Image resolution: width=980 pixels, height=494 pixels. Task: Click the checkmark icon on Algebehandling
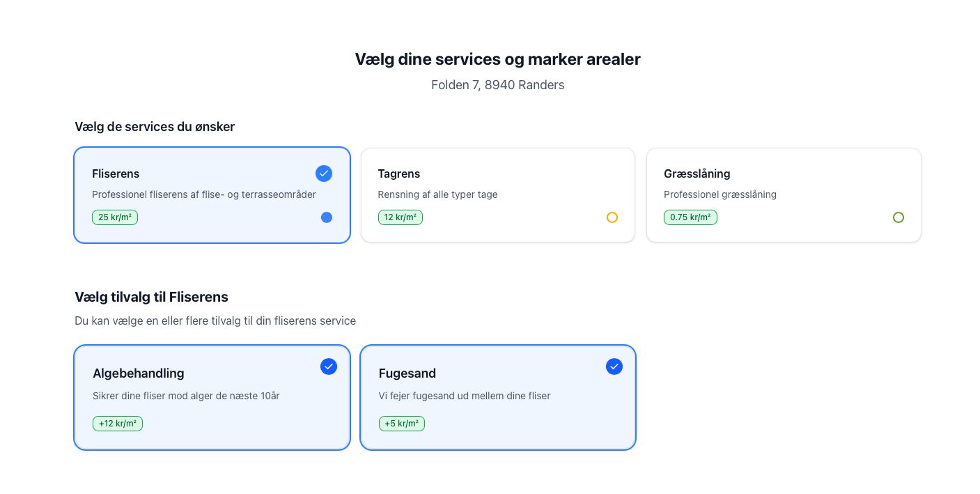click(329, 366)
